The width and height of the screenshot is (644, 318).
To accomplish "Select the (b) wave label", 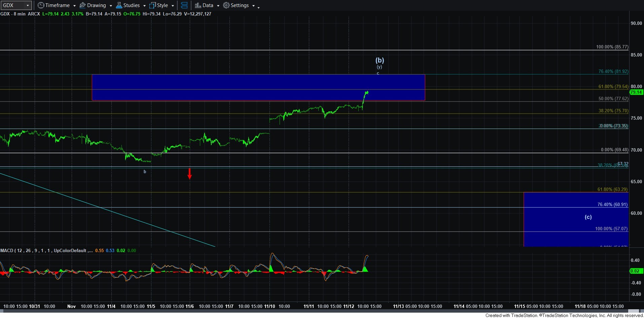I will click(x=380, y=60).
